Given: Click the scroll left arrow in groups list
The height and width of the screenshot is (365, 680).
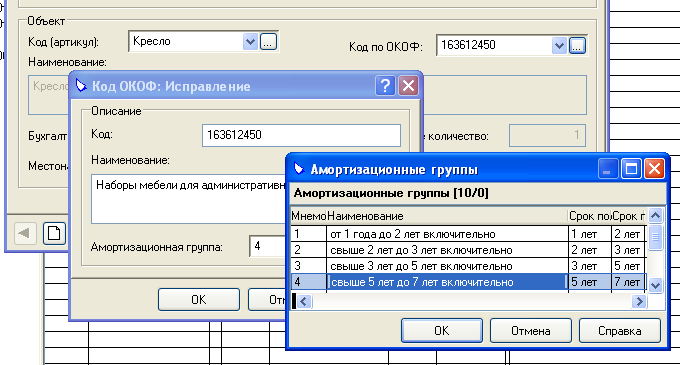Looking at the screenshot, I should (304, 301).
